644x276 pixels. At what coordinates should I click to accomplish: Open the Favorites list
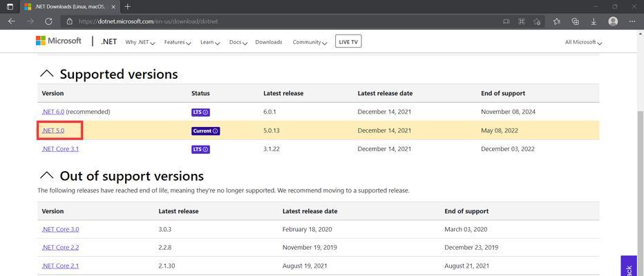pyautogui.click(x=557, y=21)
